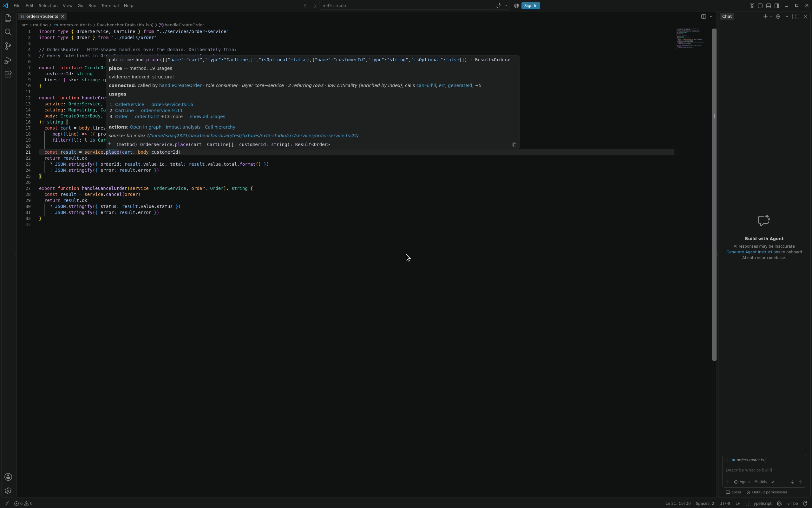Open editor More Actions ellipsis
812x508 pixels.
(712, 17)
